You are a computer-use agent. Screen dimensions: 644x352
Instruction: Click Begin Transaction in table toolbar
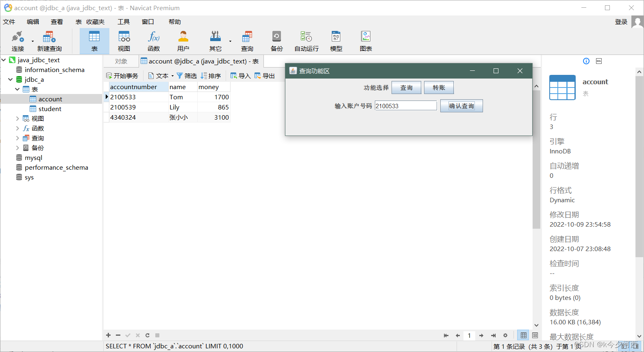122,76
